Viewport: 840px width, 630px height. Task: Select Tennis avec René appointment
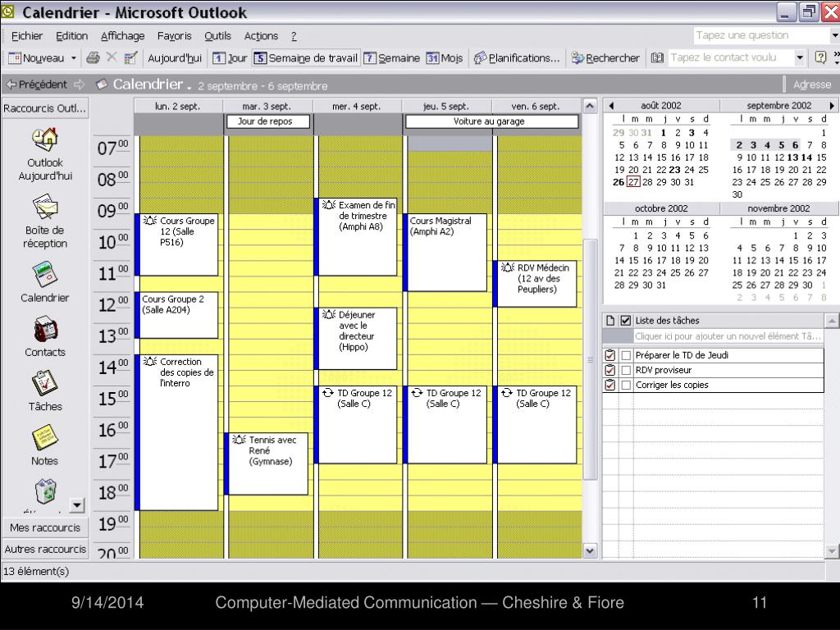click(x=267, y=464)
